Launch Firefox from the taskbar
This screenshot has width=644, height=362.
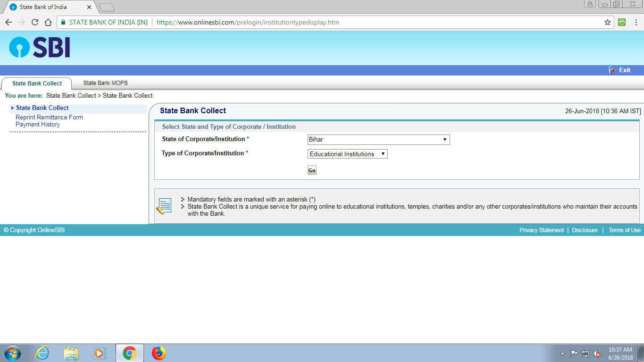pyautogui.click(x=159, y=353)
